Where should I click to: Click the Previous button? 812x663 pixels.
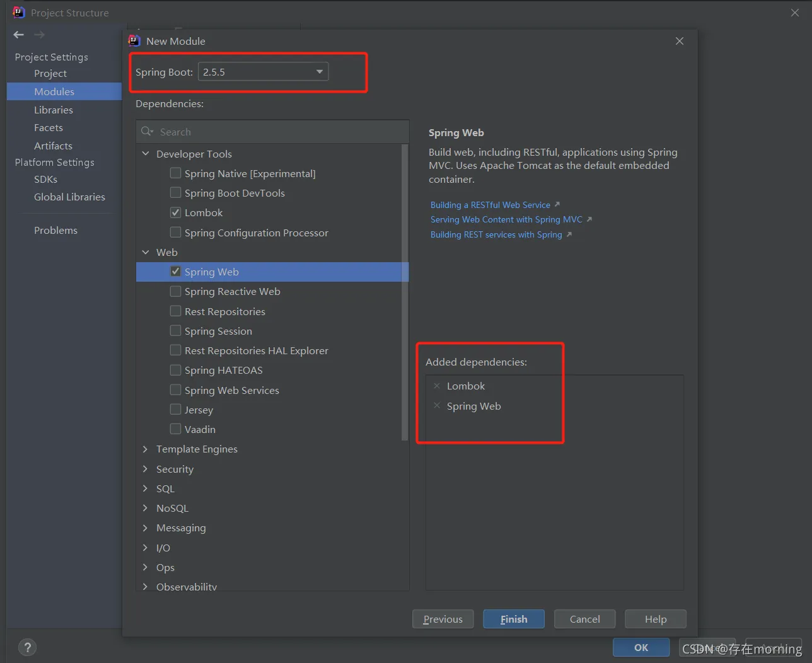coord(443,619)
